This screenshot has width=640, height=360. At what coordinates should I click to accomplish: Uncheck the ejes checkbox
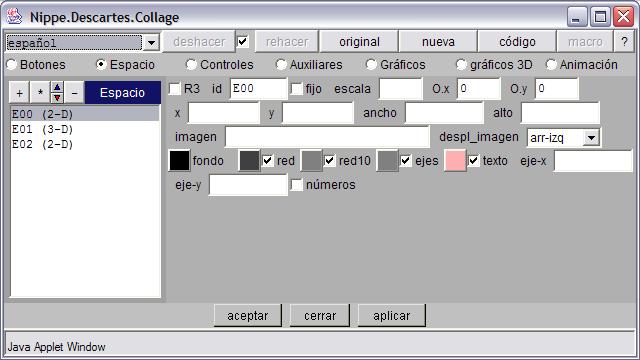pyautogui.click(x=406, y=160)
